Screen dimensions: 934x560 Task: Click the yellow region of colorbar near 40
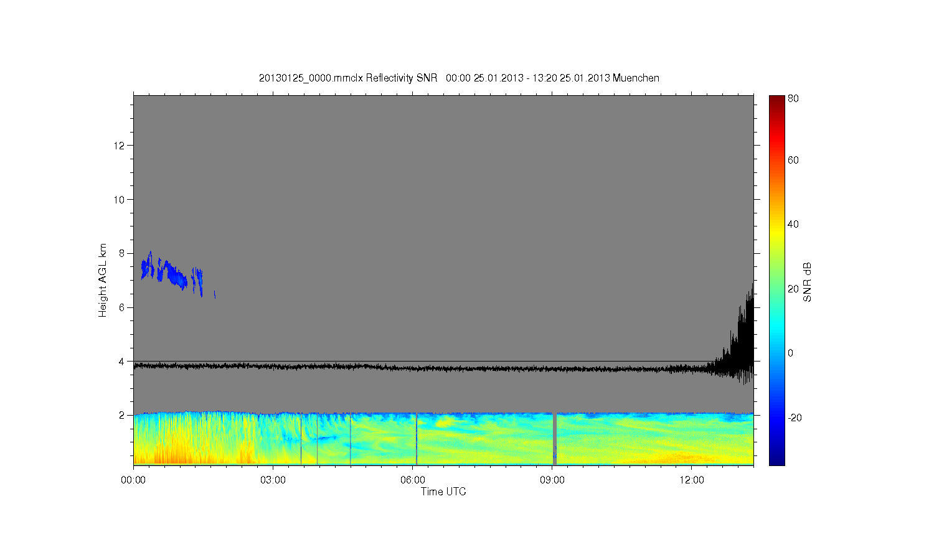tap(776, 225)
